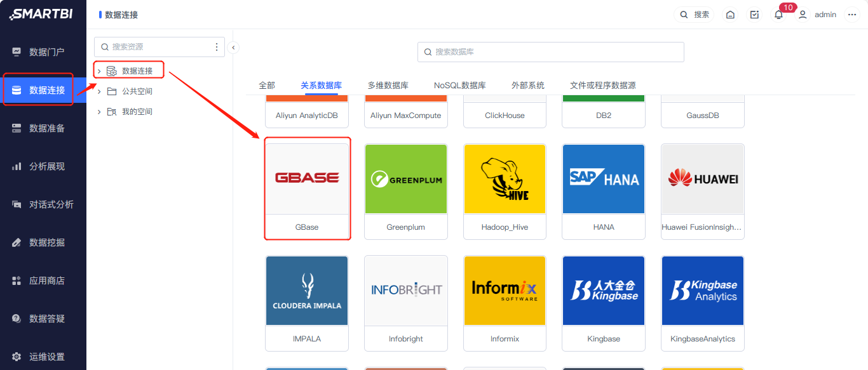Viewport: 868px width, 370px height.
Task: Click the 搜索 button in top bar
Action: [x=694, y=15]
